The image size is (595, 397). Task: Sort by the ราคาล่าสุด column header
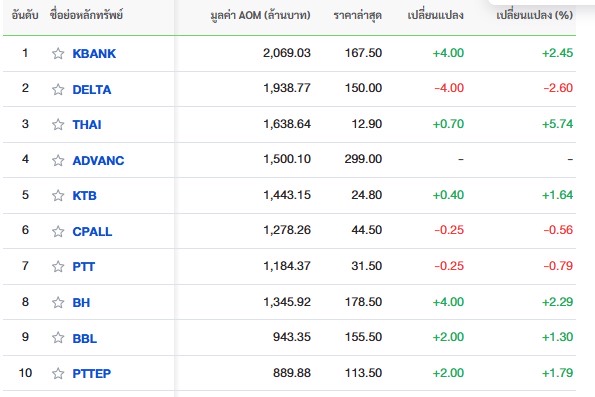click(x=357, y=15)
